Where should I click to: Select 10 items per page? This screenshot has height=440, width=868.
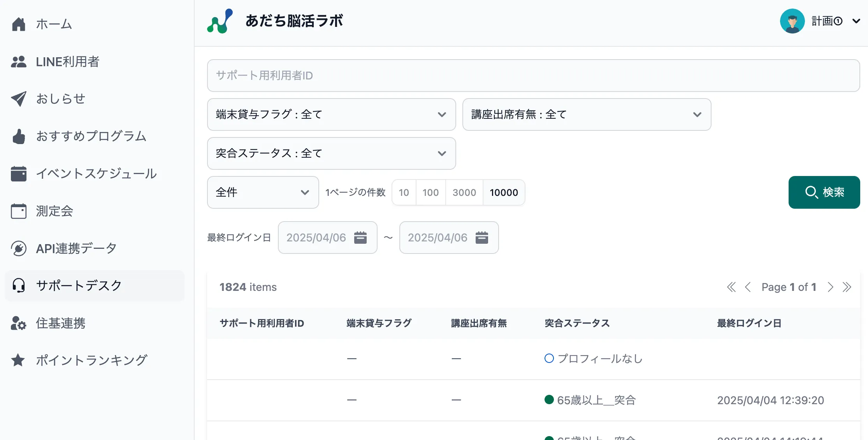tap(404, 192)
